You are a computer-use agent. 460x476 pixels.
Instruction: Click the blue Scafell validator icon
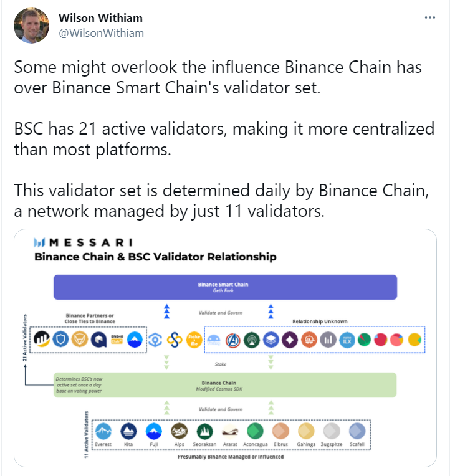coord(357,431)
